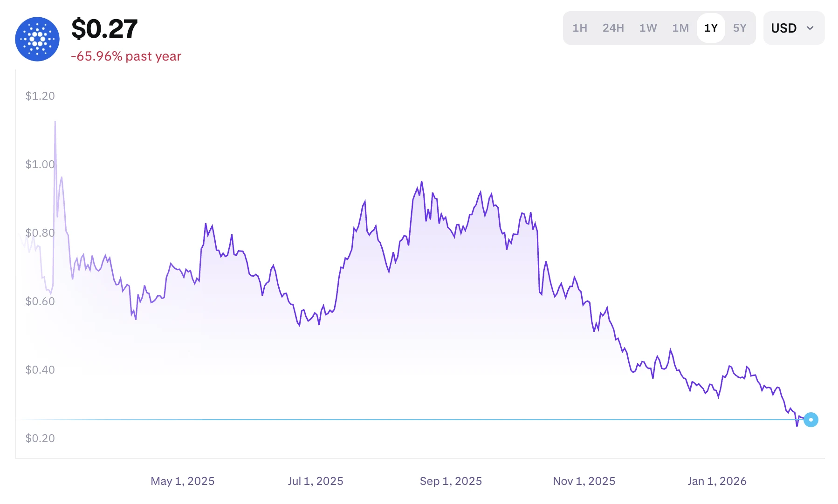Switch to the 24H time range

click(x=613, y=28)
